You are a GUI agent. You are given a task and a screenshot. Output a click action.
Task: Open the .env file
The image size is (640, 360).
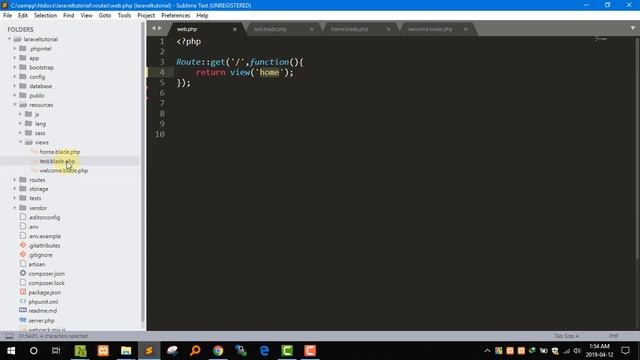tap(34, 227)
